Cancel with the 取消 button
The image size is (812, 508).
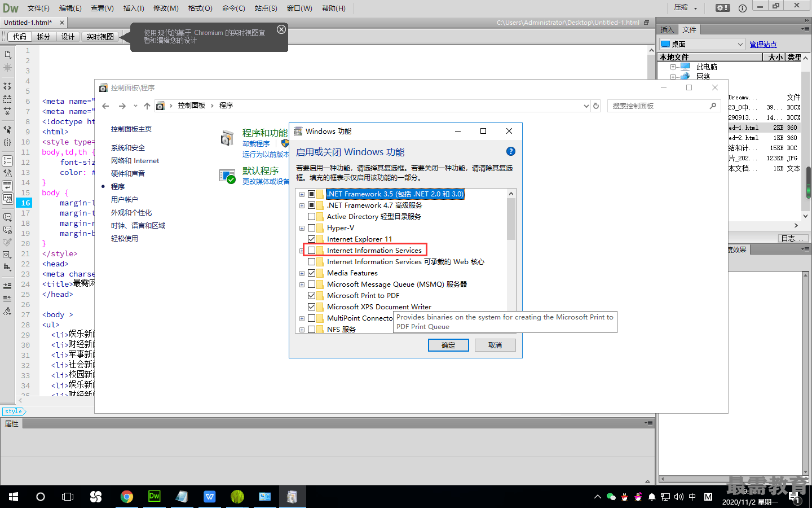[495, 345]
